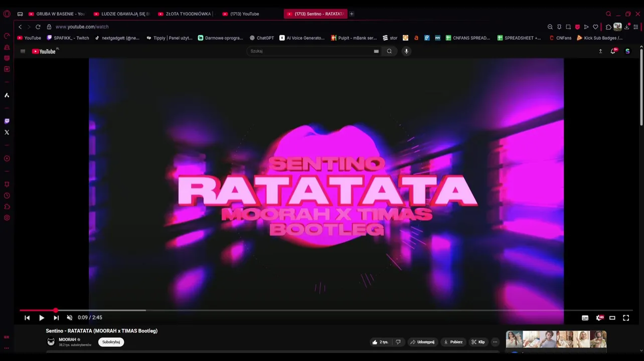The height and width of the screenshot is (361, 644).
Task: Open the YouTube account avatar menu
Action: [x=627, y=51]
